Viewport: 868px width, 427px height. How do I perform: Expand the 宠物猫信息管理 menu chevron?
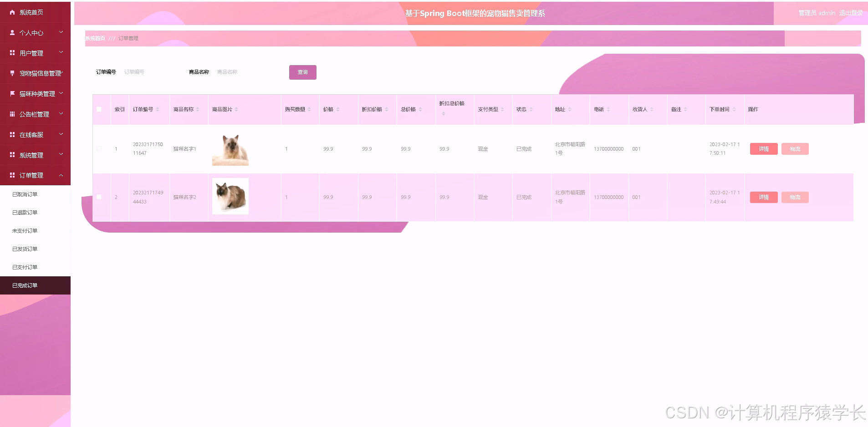pos(62,73)
